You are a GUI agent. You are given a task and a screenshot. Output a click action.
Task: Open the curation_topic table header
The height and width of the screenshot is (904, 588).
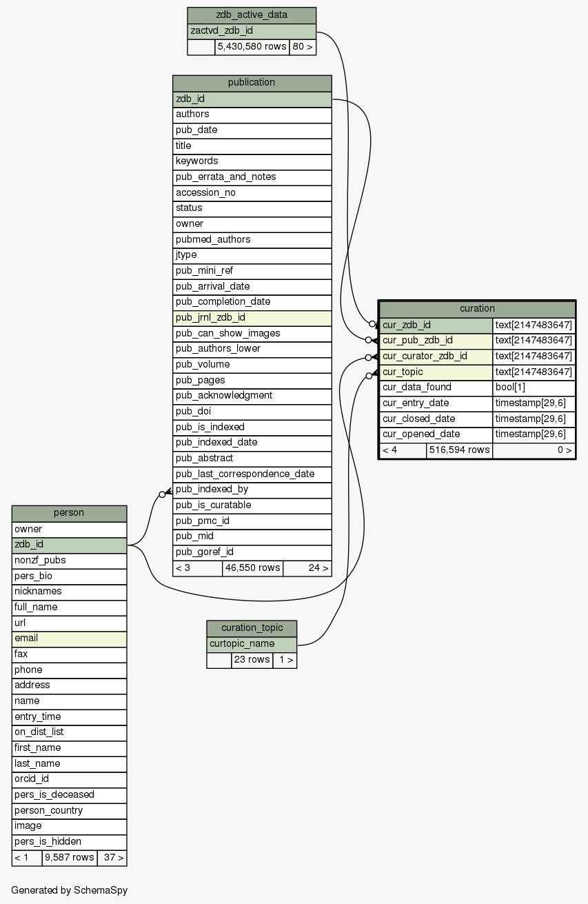click(252, 628)
